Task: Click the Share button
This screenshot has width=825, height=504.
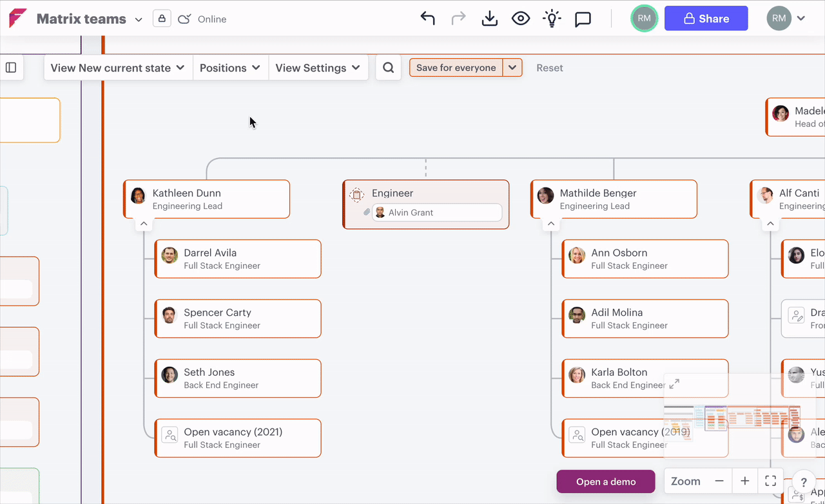Action: point(706,19)
